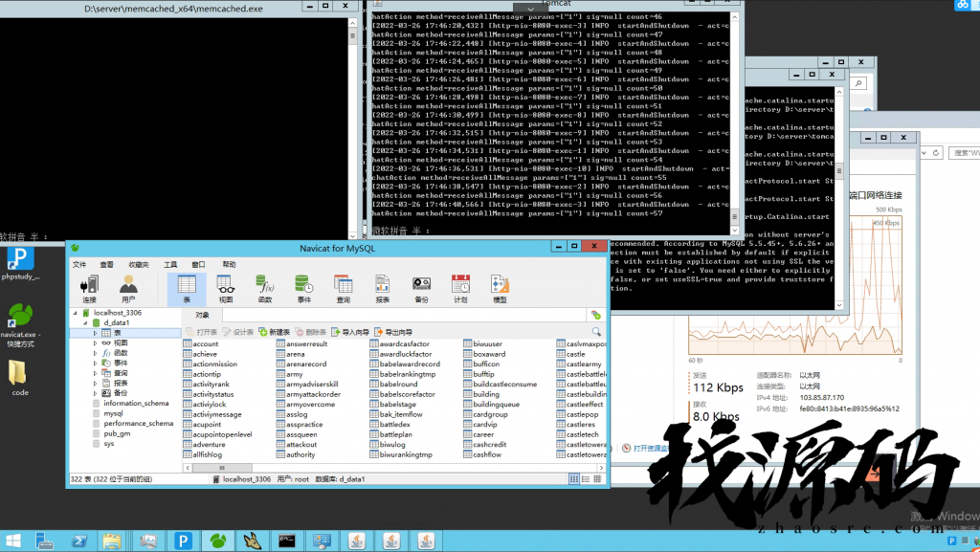
Task: Expand the 备份 (Backups) tree node arrow
Action: [95, 393]
